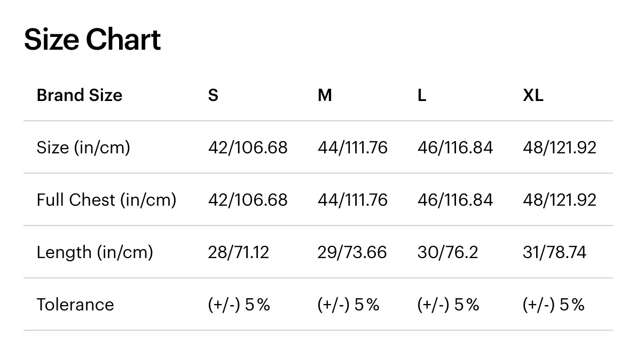Select the Tolerance row label

point(75,305)
